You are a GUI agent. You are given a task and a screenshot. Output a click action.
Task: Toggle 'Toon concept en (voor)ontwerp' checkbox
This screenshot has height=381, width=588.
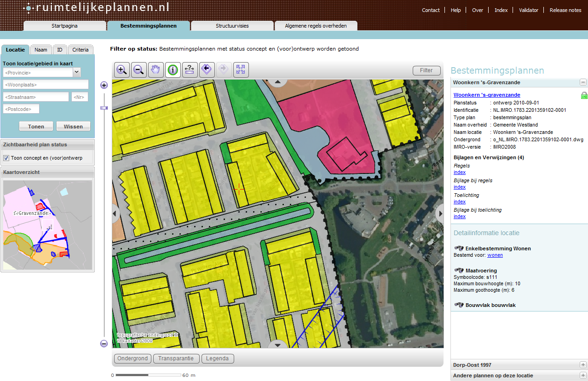point(6,158)
